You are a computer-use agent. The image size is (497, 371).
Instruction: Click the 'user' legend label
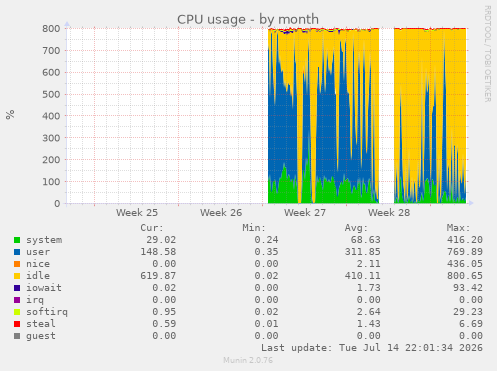[x=38, y=252]
